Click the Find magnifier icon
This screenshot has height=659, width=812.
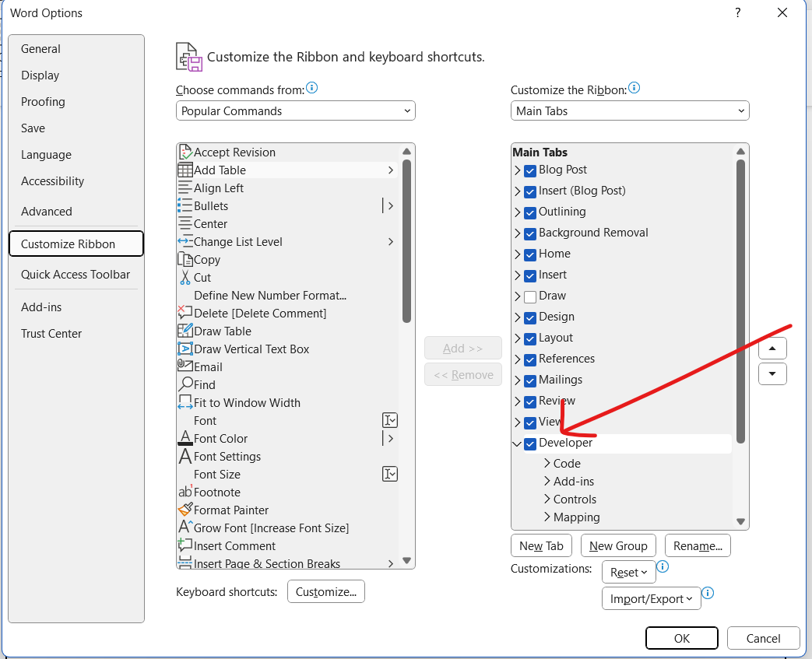tap(185, 385)
